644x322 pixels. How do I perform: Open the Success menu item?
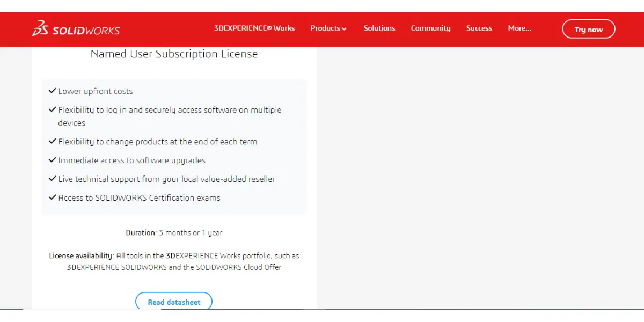click(x=479, y=28)
